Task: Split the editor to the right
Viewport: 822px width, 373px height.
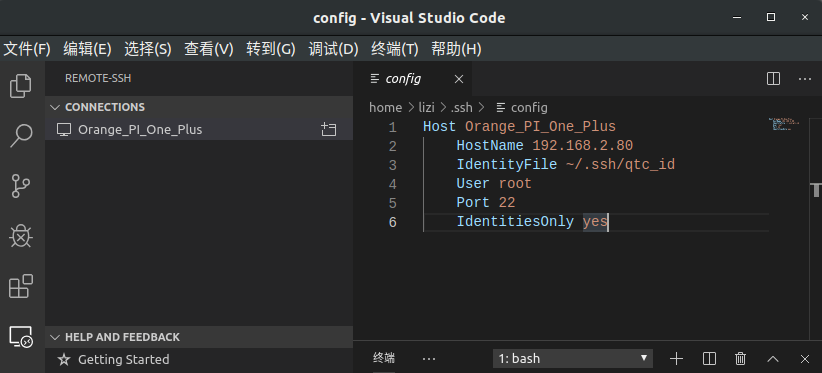Action: tap(773, 79)
